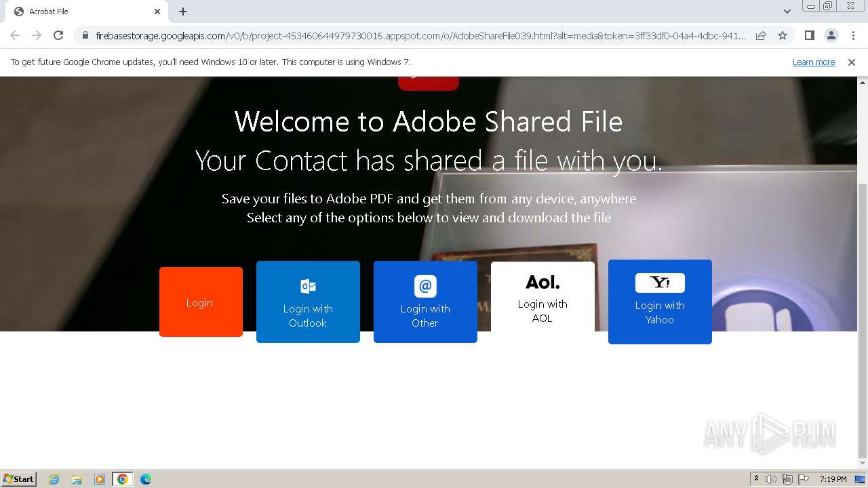Open the Windows Start menu
The image size is (868, 488).
point(18,479)
